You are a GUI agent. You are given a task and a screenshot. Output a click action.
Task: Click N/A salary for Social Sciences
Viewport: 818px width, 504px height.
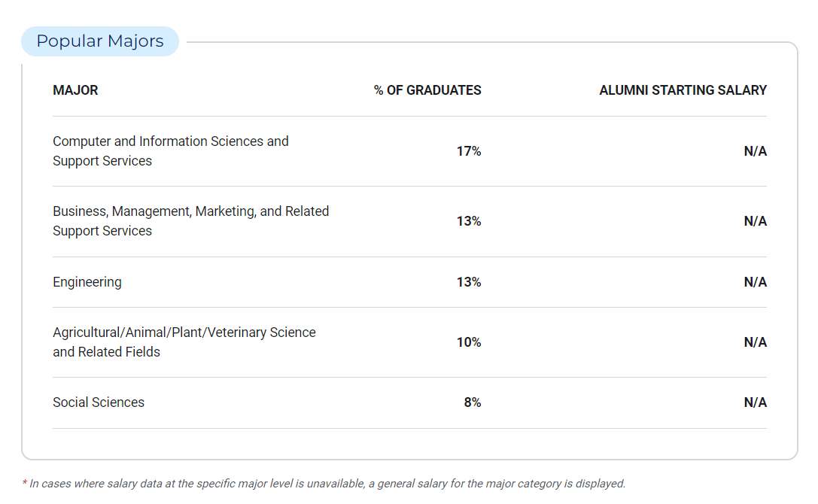point(755,402)
